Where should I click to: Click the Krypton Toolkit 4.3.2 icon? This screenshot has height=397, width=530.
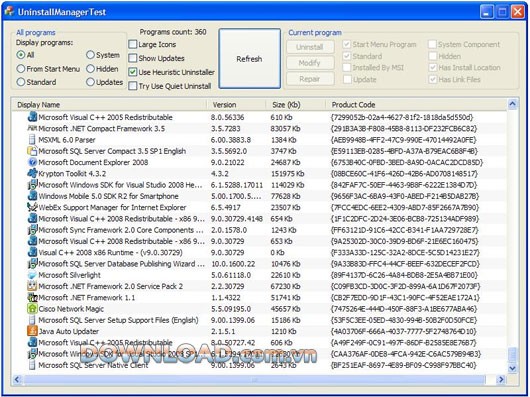[x=32, y=173]
